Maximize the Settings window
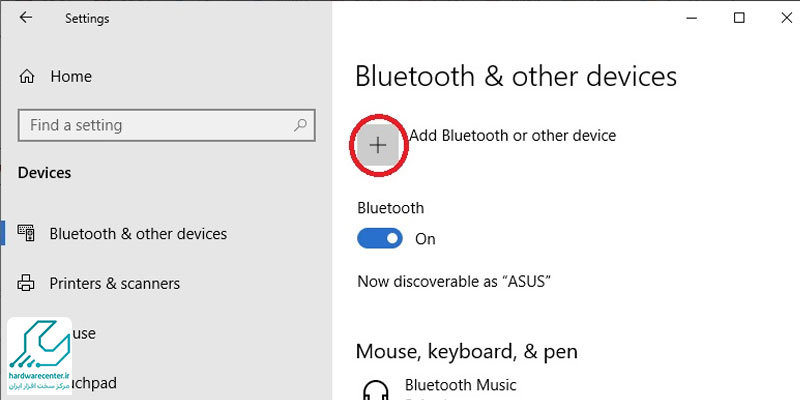This screenshot has height=400, width=800. point(739,18)
